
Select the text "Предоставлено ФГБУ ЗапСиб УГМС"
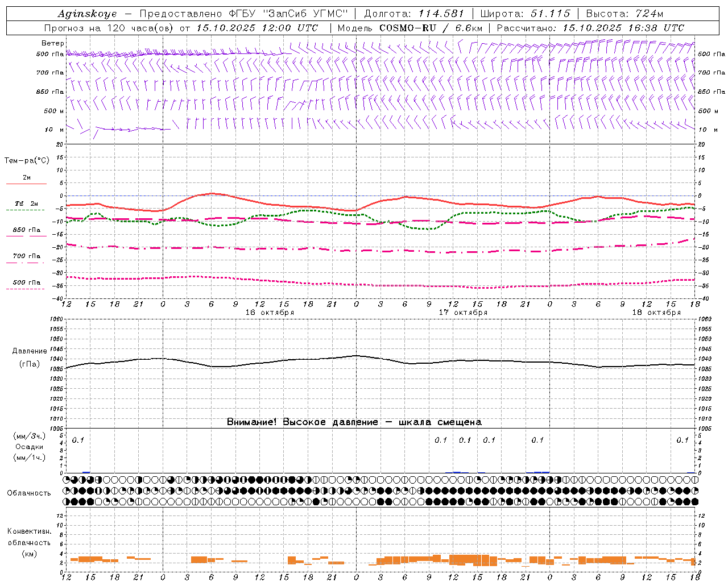243,14
